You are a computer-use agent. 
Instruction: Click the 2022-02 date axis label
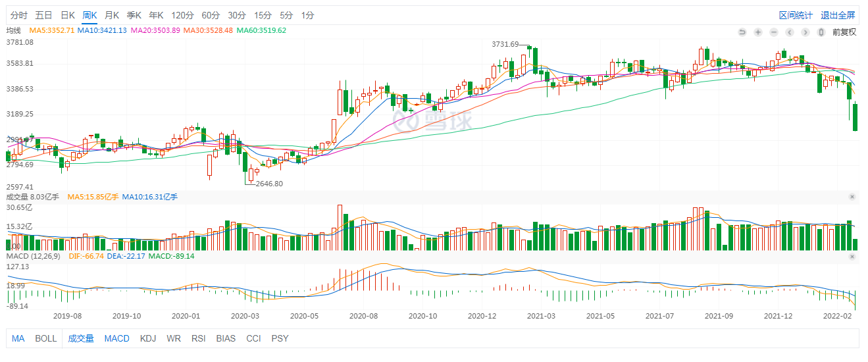836,316
